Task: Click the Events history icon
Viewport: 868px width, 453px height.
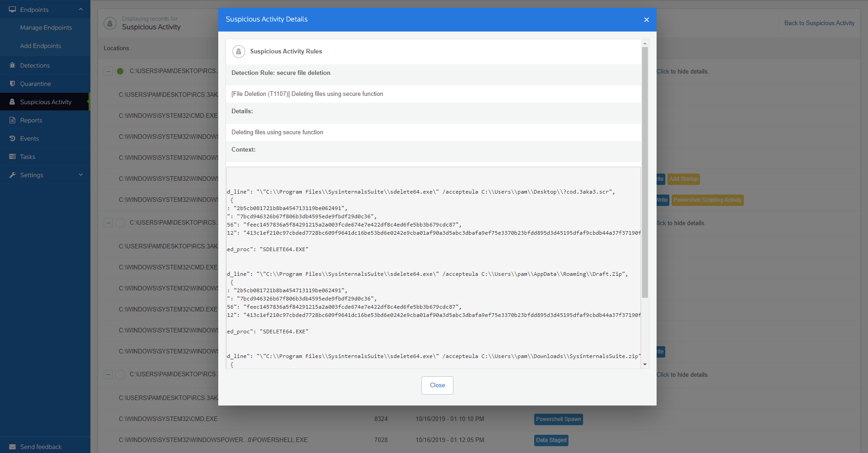Action: click(12, 138)
